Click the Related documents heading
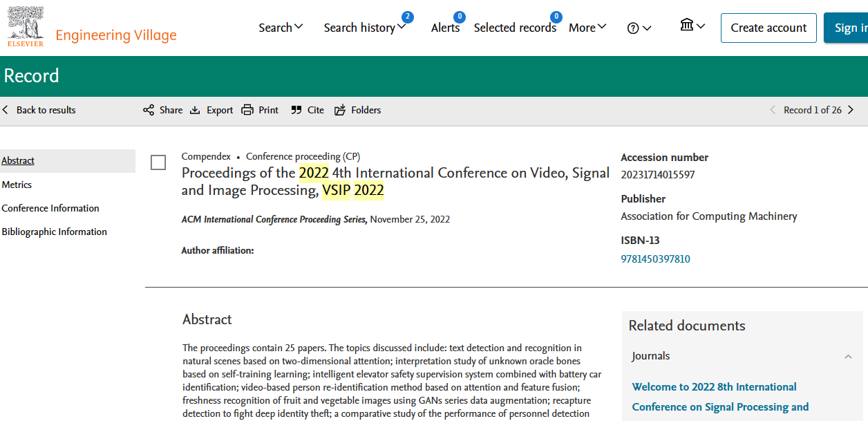868x421 pixels. click(687, 326)
